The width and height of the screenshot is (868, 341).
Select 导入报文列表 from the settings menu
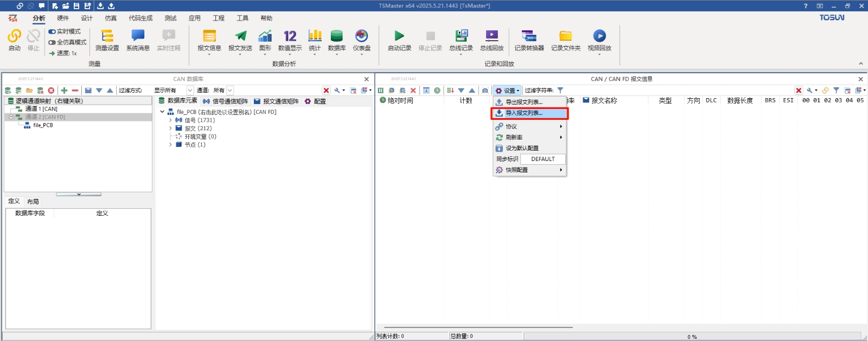pos(529,113)
